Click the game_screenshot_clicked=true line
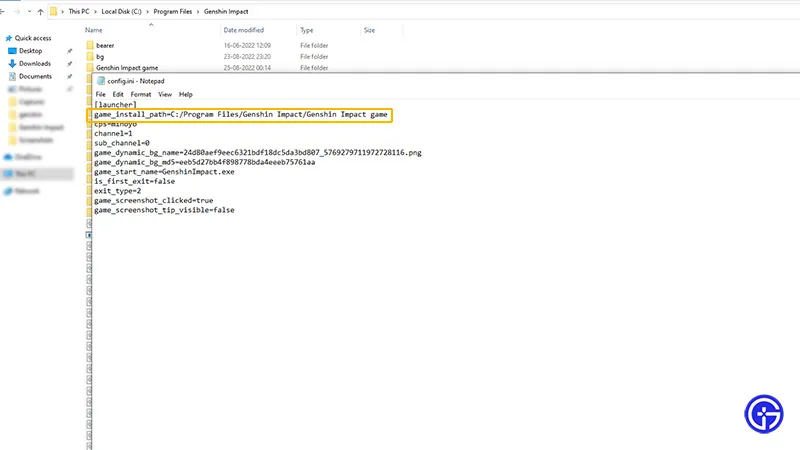The height and width of the screenshot is (450, 800). (154, 201)
